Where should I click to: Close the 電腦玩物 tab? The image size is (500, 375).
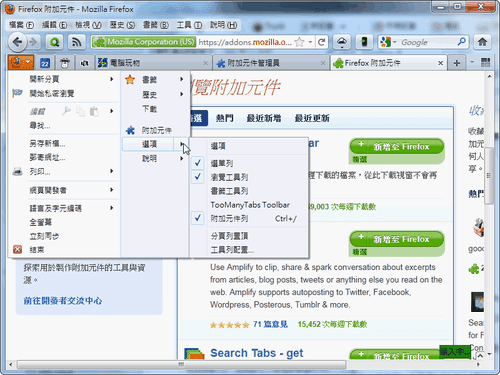point(205,63)
